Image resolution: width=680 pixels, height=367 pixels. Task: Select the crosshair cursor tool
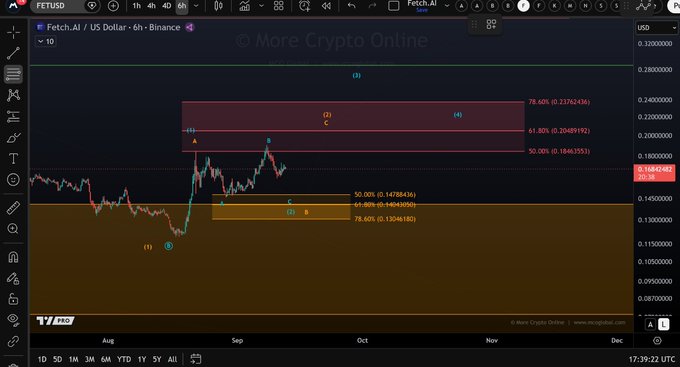13,32
